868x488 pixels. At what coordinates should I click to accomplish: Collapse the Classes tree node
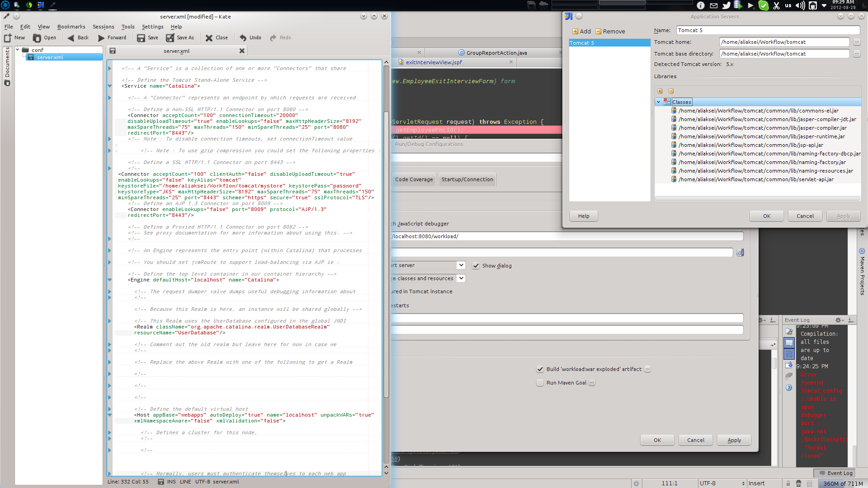pyautogui.click(x=658, y=102)
